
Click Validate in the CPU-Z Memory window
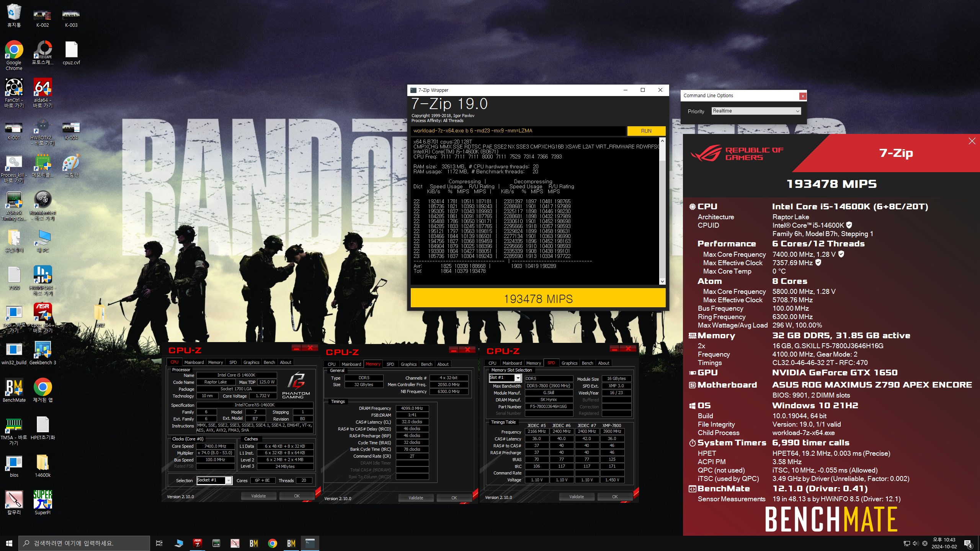[416, 498]
